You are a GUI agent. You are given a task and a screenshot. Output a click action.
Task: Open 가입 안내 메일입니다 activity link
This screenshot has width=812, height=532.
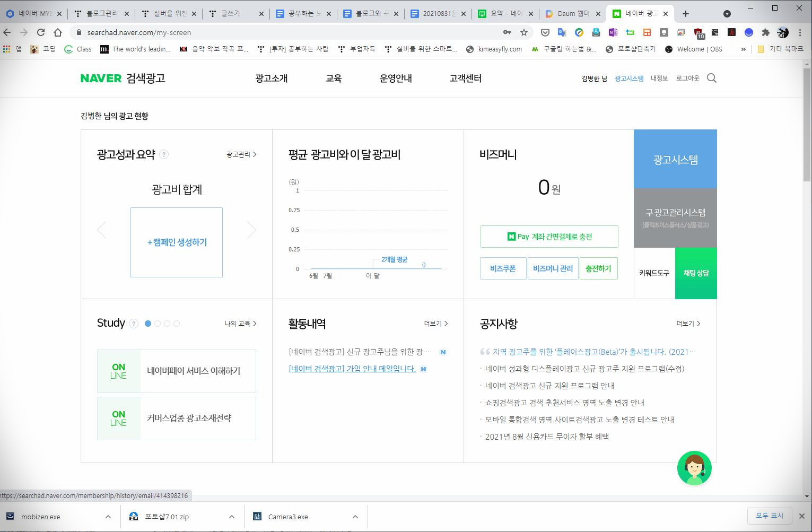point(352,369)
